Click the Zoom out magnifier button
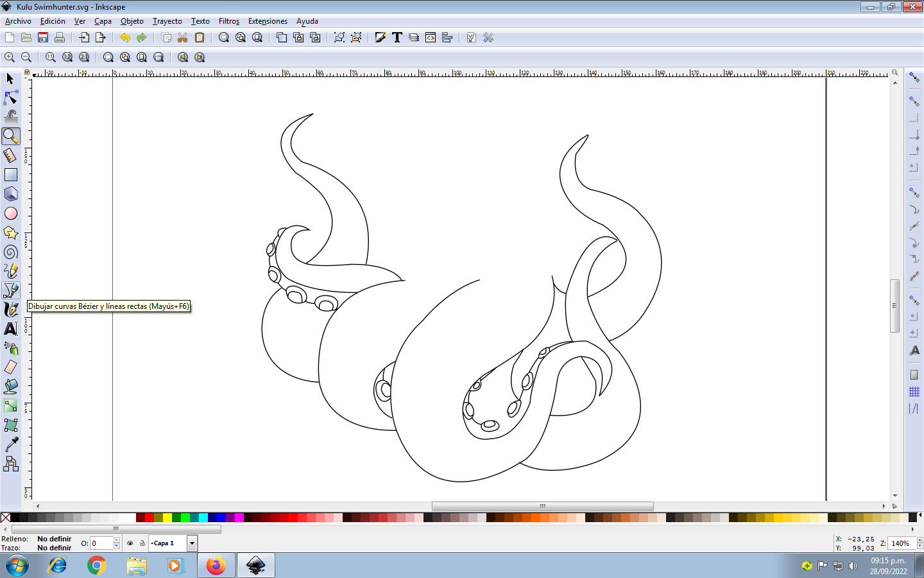The height and width of the screenshot is (578, 924). [26, 57]
